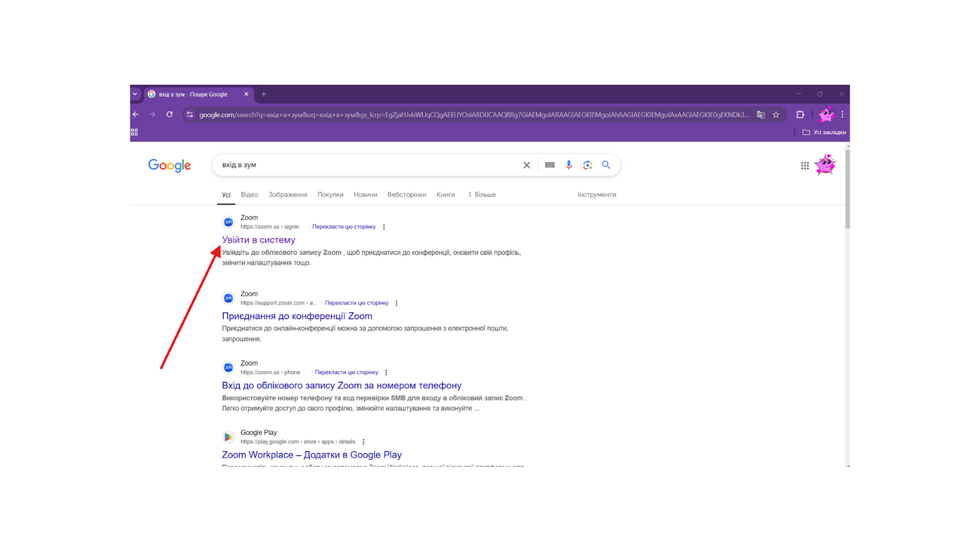Open the Усі закладки bookmarks folder
This screenshot has height=551, width=980.
(x=824, y=132)
